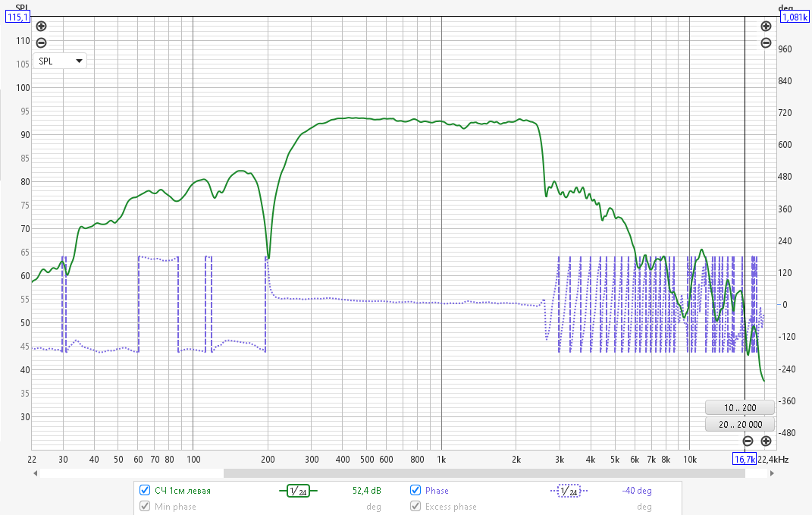Click the 115,1 top SPL limit field
Viewport: 812px width, 515px height.
[x=17, y=17]
